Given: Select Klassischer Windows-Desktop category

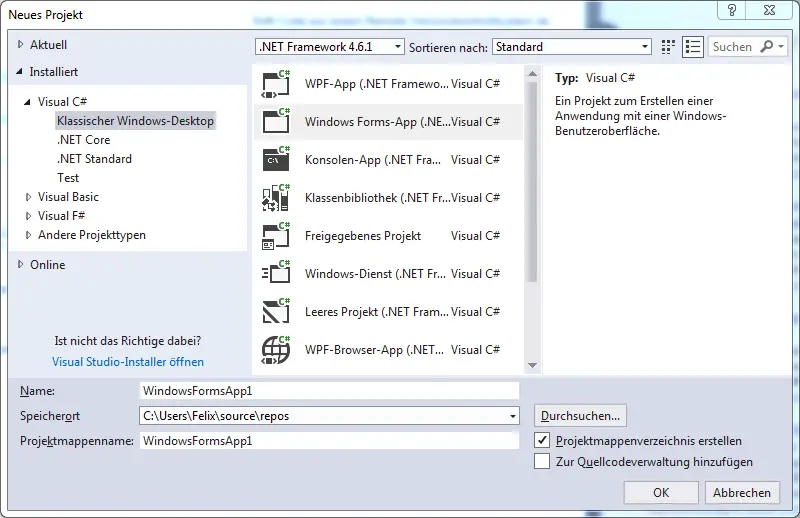Looking at the screenshot, I should pos(135,121).
